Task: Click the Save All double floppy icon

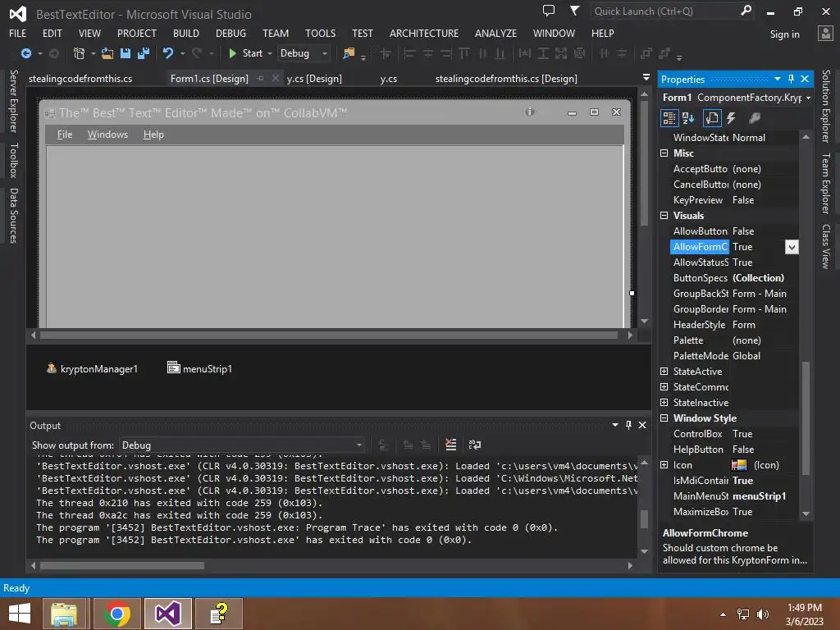Action: point(143,53)
